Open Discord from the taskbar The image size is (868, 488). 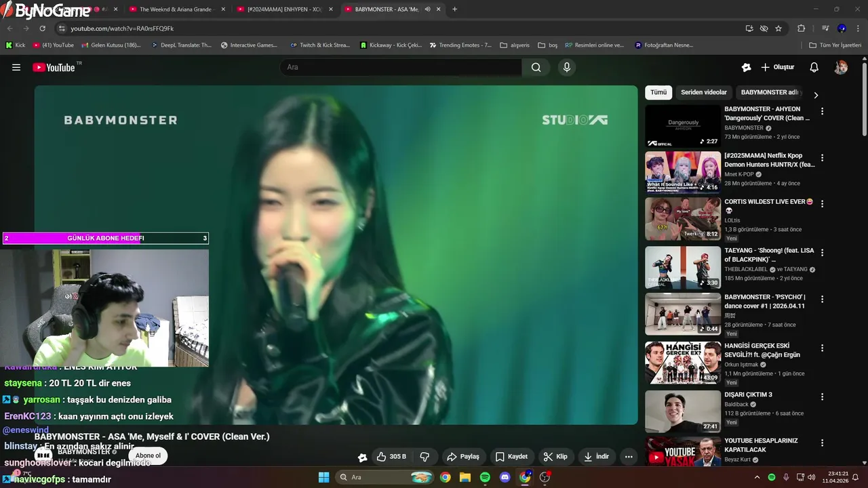(505, 477)
